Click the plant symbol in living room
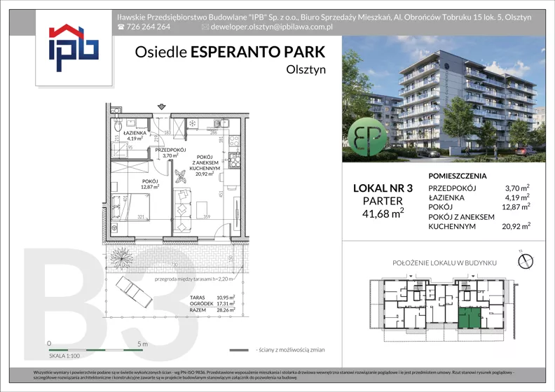 point(181,176)
